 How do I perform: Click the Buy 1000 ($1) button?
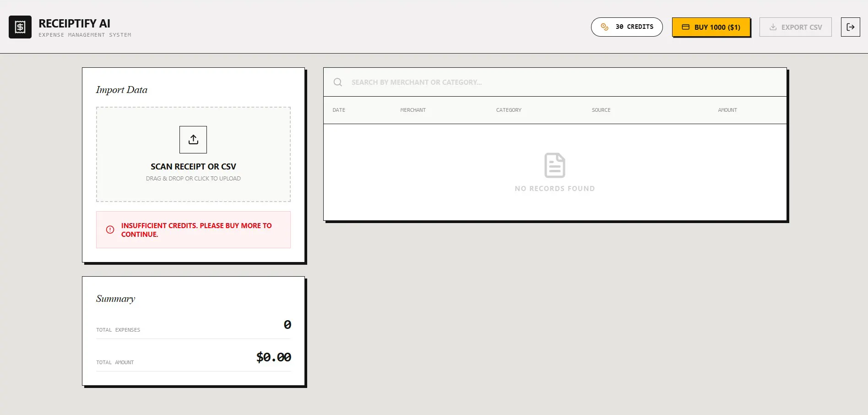pos(711,27)
